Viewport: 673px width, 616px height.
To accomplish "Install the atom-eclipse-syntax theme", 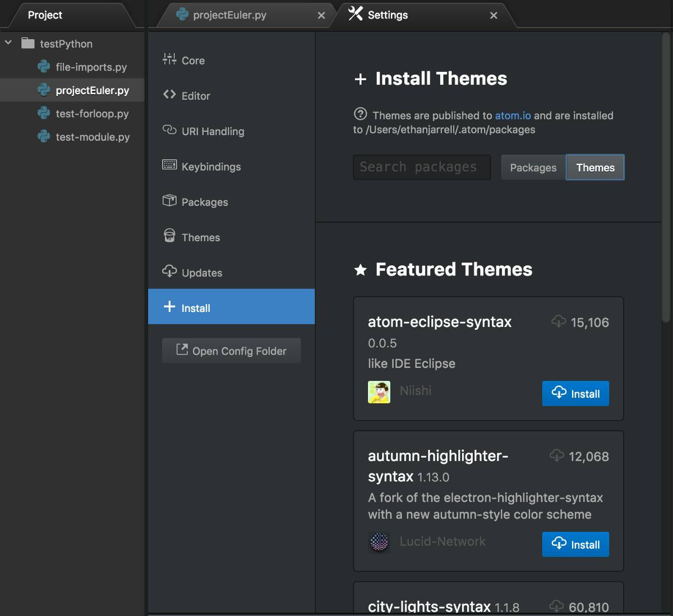I will tap(575, 393).
